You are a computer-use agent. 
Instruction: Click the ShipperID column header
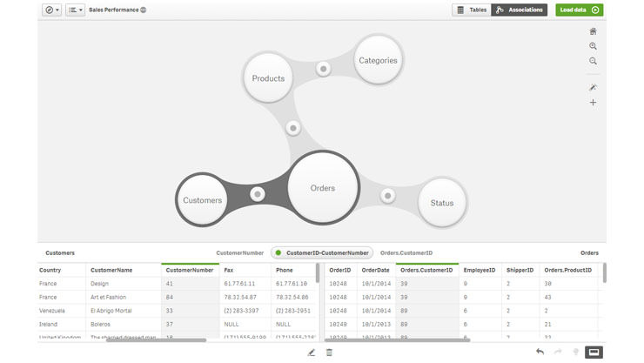520,270
